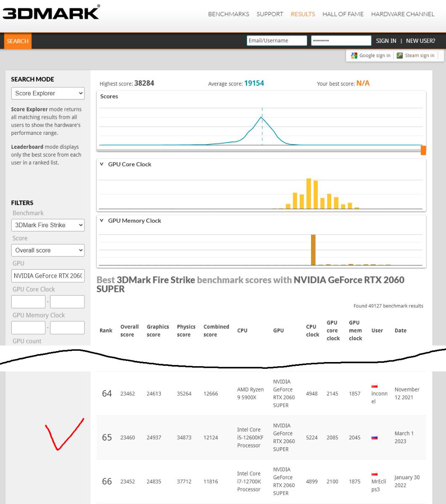Click the flag icon in rank 64 row
This screenshot has height=504, width=446.
point(374,386)
